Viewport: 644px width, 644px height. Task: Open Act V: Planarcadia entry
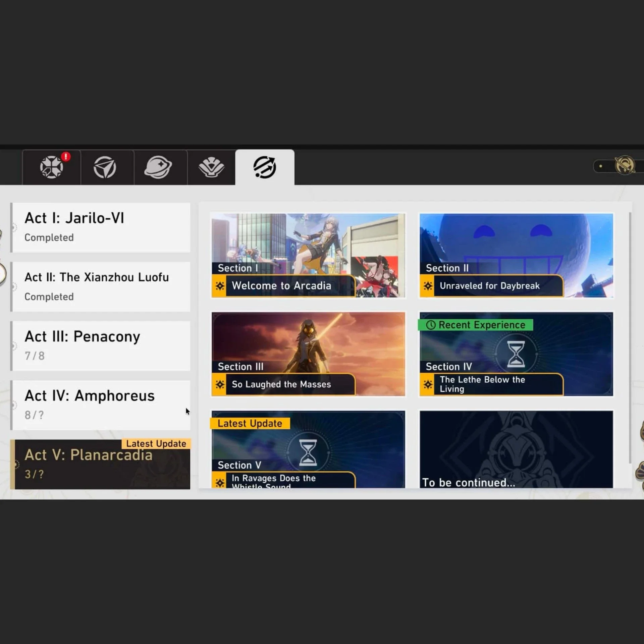(100, 464)
